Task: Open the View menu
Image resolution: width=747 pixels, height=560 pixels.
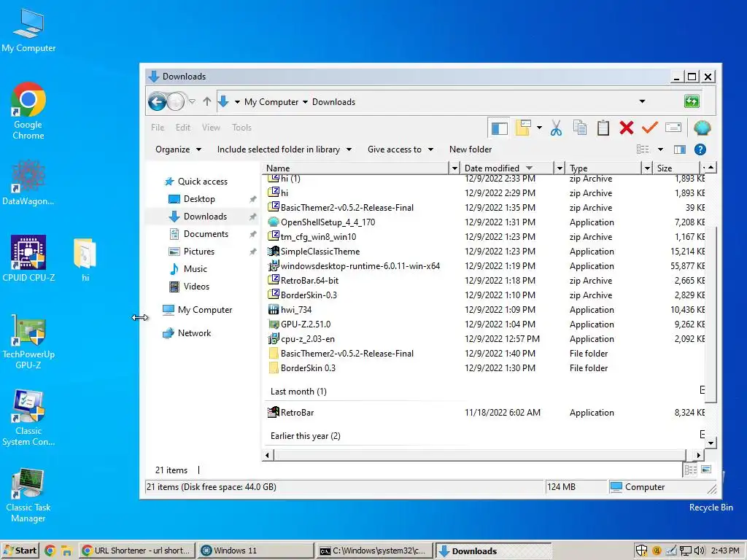Action: pos(211,128)
